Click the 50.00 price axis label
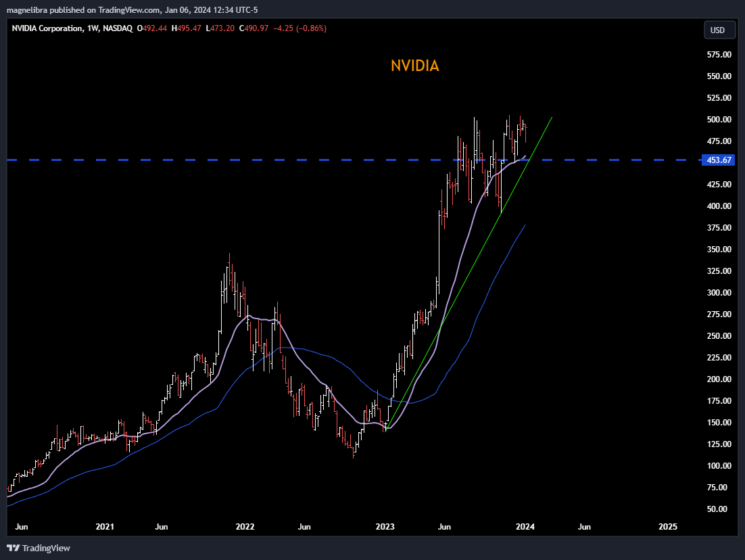 click(x=717, y=509)
